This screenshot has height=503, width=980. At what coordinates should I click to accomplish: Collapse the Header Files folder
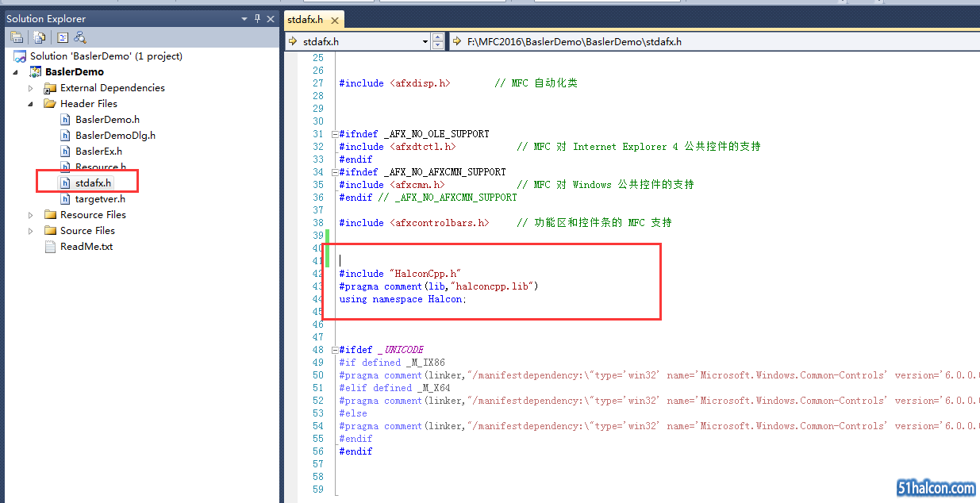click(31, 104)
